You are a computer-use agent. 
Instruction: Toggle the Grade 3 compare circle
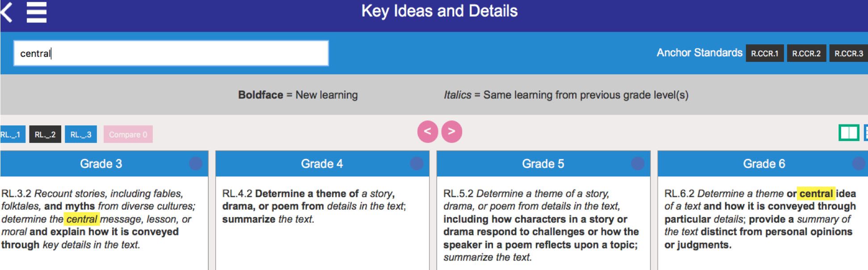click(195, 163)
